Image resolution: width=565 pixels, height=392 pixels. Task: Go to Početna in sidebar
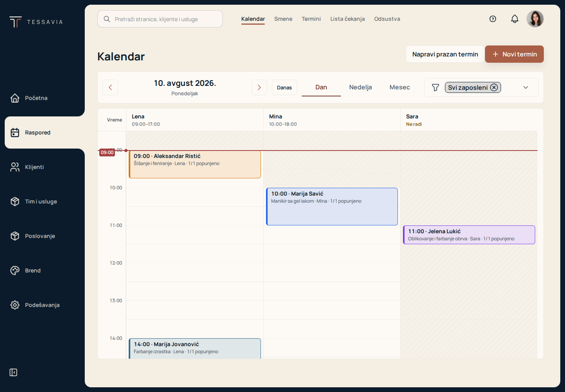click(x=42, y=98)
